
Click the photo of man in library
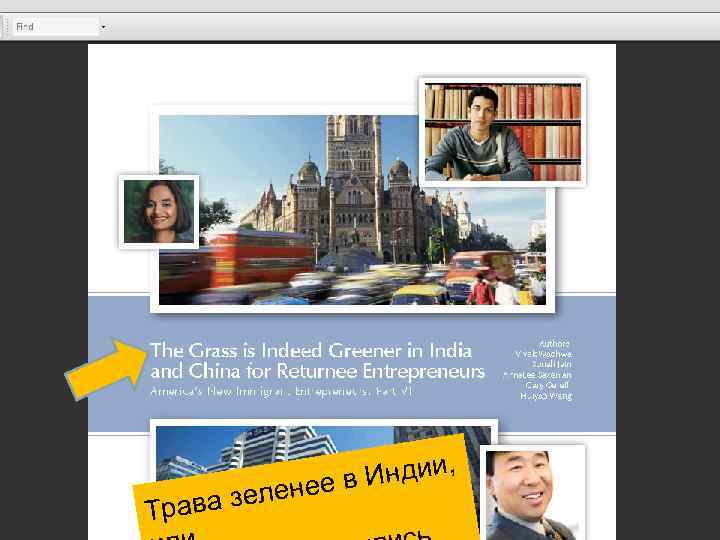click(503, 132)
